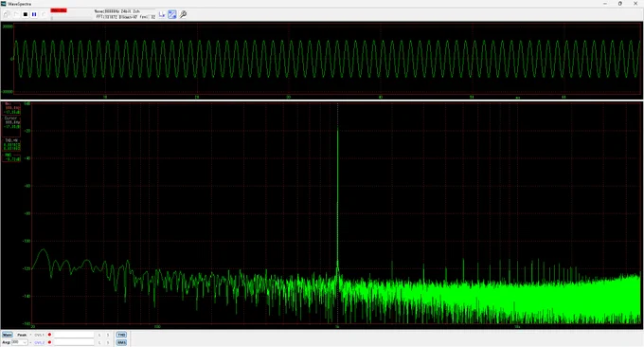The image size is (644, 347).
Task: Click the THD+N readout box
Action: (x=11, y=144)
